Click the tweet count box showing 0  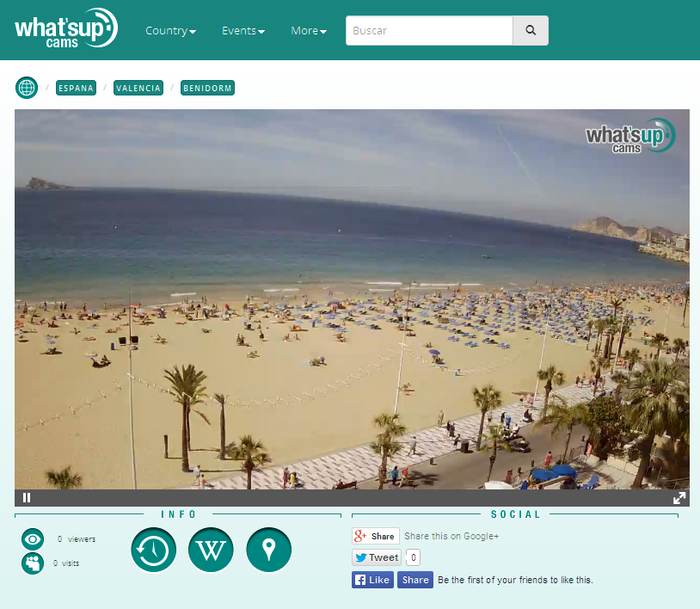[x=414, y=557]
